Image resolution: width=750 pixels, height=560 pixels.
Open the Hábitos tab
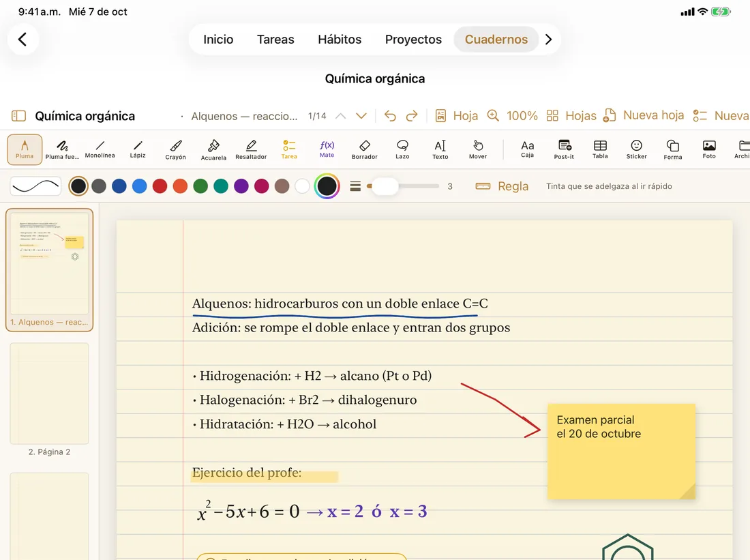tap(340, 40)
